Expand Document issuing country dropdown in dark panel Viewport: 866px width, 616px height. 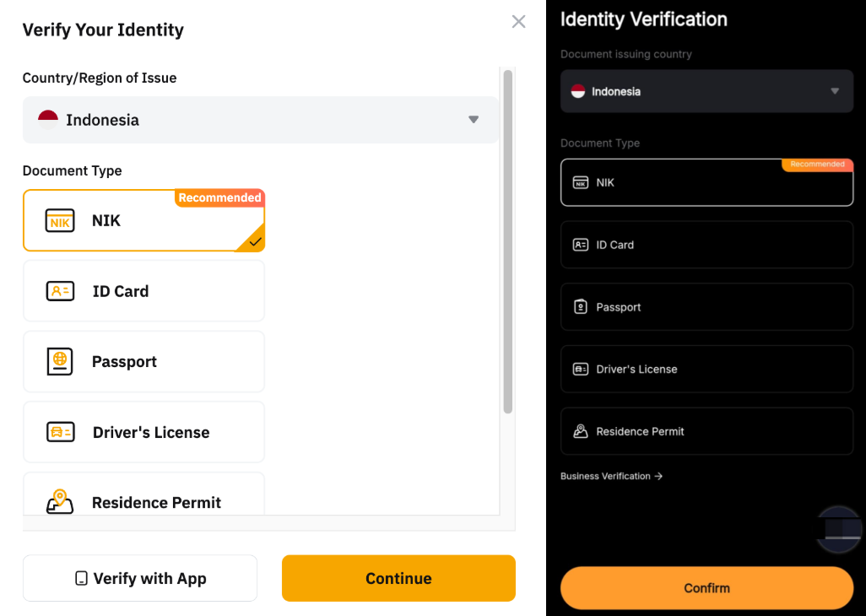(834, 91)
